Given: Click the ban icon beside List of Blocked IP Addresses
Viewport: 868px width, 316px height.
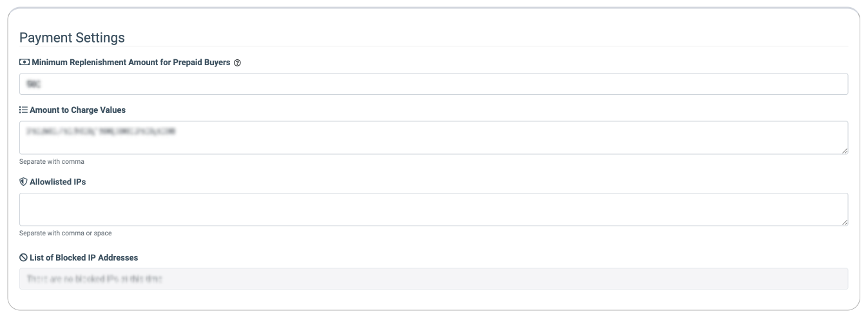Looking at the screenshot, I should coord(24,257).
